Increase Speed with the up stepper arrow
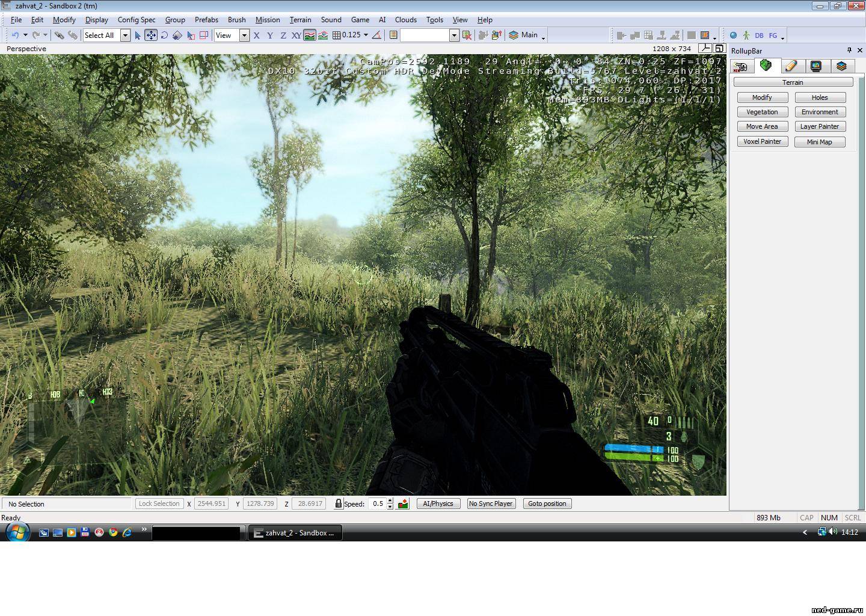Viewport: 866px width, 616px height. click(390, 500)
